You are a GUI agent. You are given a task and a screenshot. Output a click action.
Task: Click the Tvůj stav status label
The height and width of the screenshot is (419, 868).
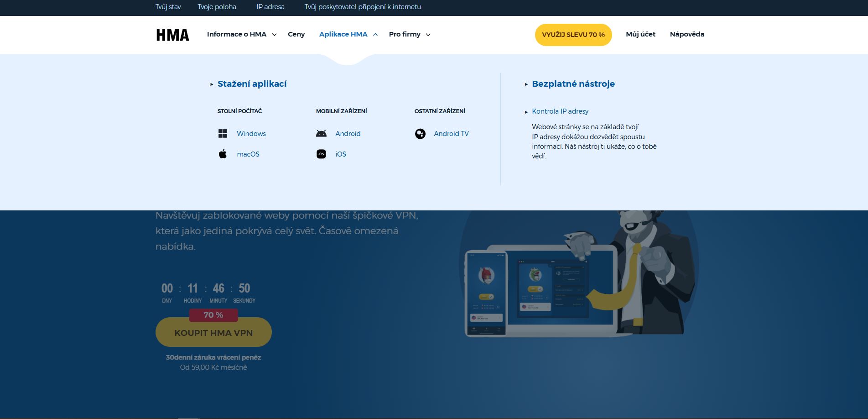(169, 7)
